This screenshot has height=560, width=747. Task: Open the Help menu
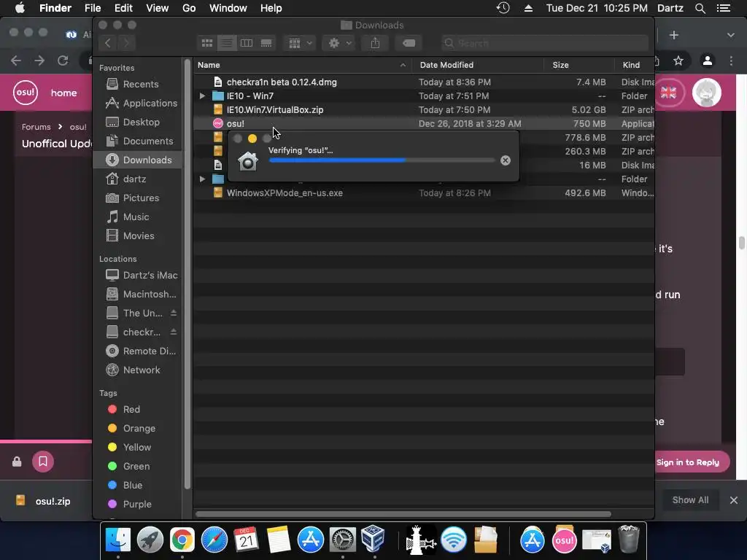pos(271,8)
